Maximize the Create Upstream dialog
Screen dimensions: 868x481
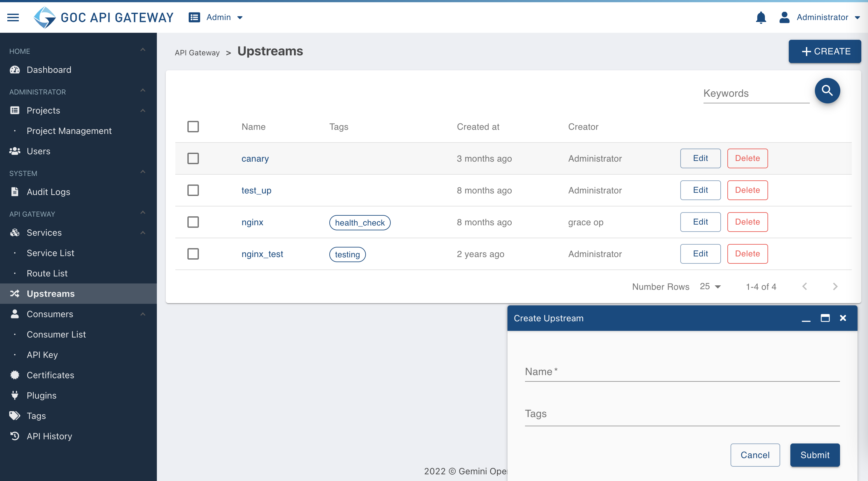(x=825, y=318)
